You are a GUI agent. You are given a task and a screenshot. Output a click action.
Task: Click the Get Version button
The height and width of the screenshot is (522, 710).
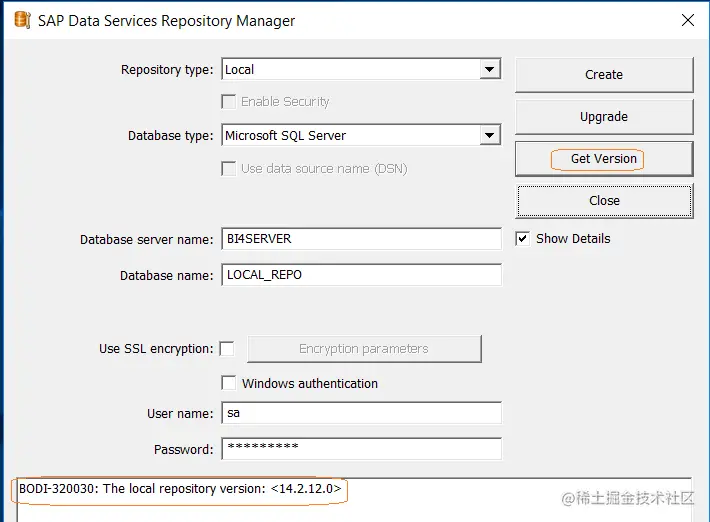click(604, 159)
